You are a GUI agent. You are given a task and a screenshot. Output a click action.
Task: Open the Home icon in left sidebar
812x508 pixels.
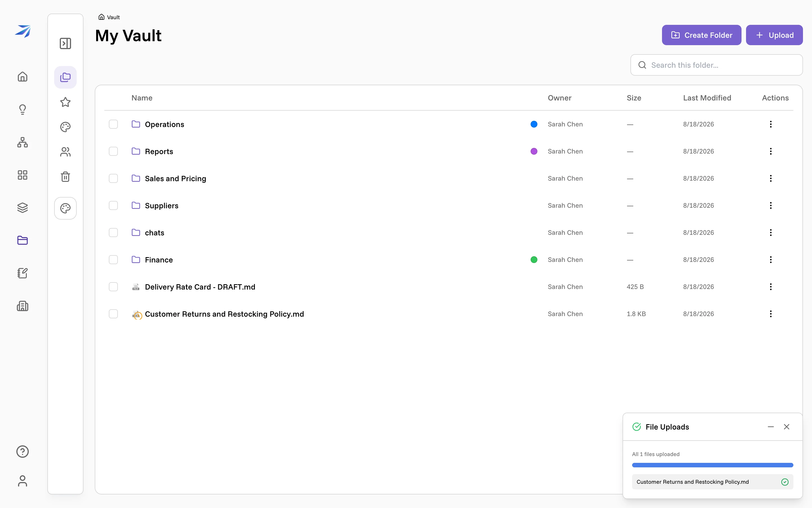click(23, 76)
